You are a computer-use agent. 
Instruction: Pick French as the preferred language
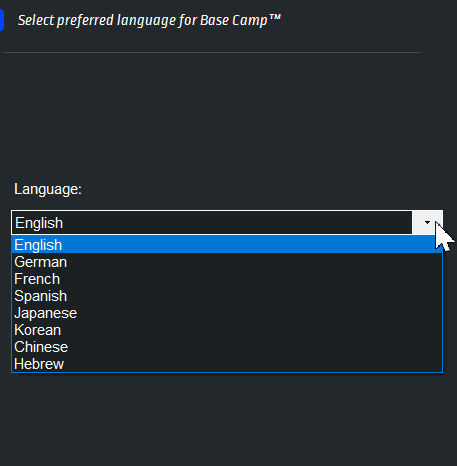point(227,279)
